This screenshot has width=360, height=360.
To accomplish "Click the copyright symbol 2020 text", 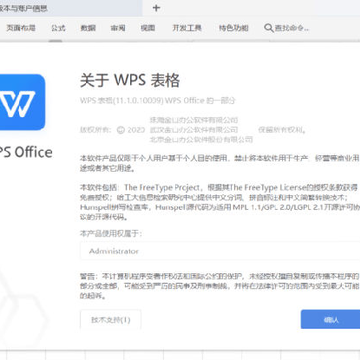I will (x=131, y=130).
